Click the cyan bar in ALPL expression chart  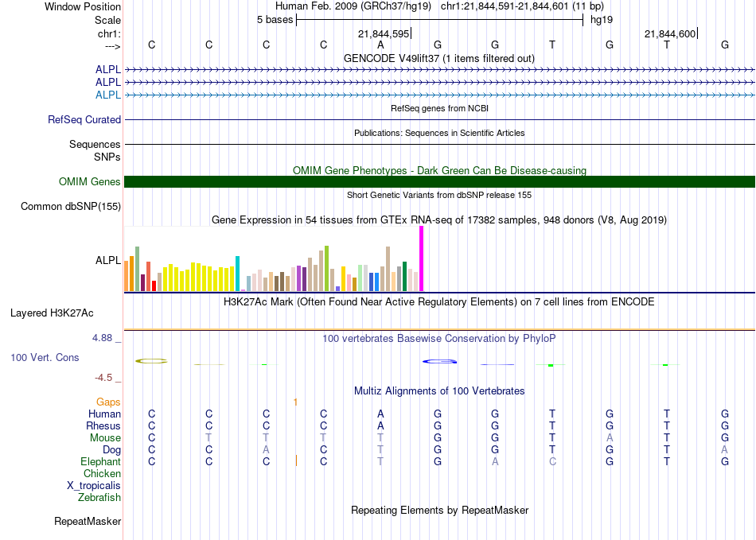pyautogui.click(x=238, y=274)
